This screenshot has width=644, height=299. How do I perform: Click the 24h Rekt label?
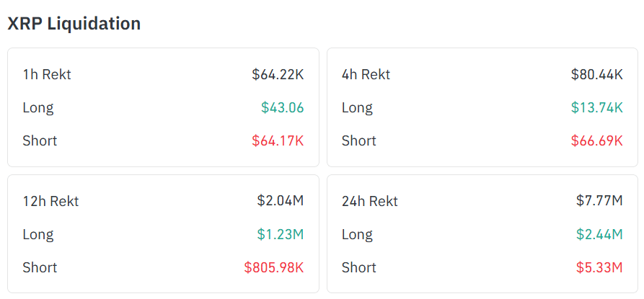370,201
